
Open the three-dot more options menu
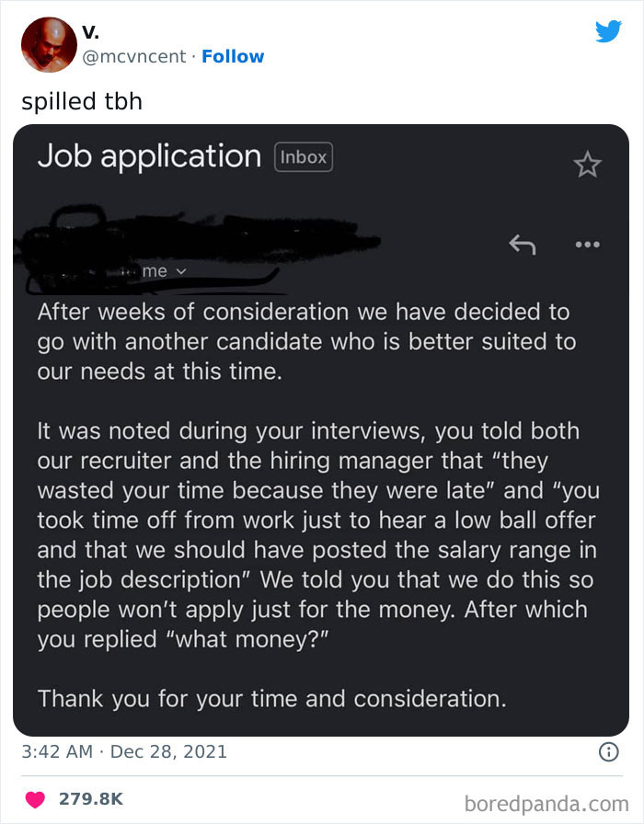(586, 245)
